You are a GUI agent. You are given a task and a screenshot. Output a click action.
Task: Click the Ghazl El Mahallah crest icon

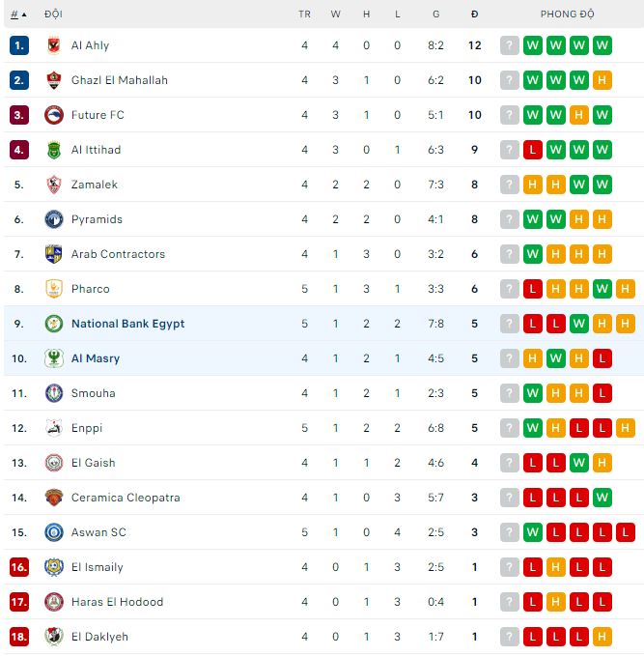pyautogui.click(x=54, y=80)
